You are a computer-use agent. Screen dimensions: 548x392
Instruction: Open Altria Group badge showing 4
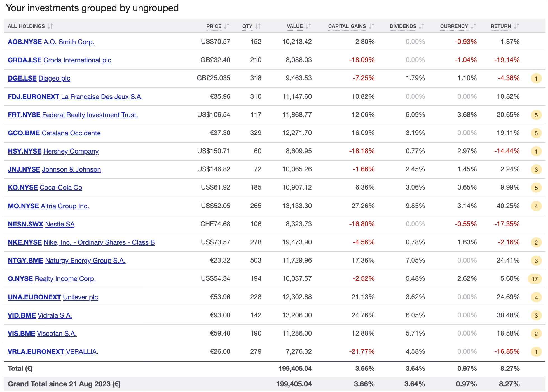(536, 206)
